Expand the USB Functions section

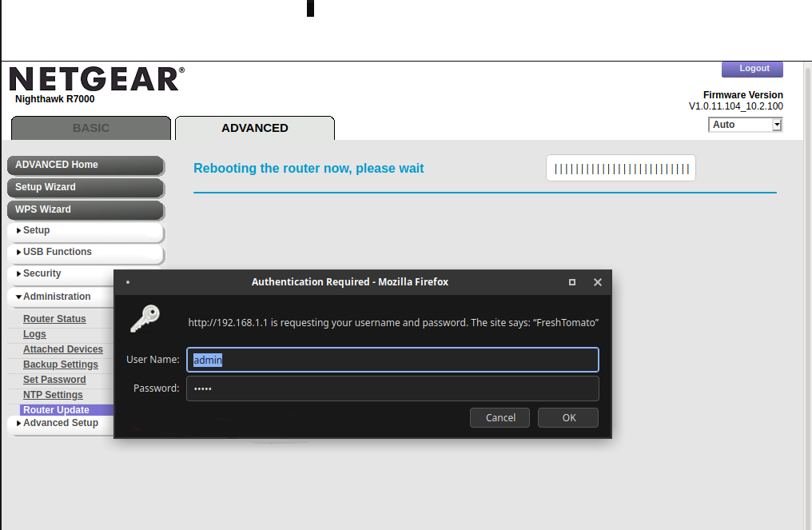[86, 253]
